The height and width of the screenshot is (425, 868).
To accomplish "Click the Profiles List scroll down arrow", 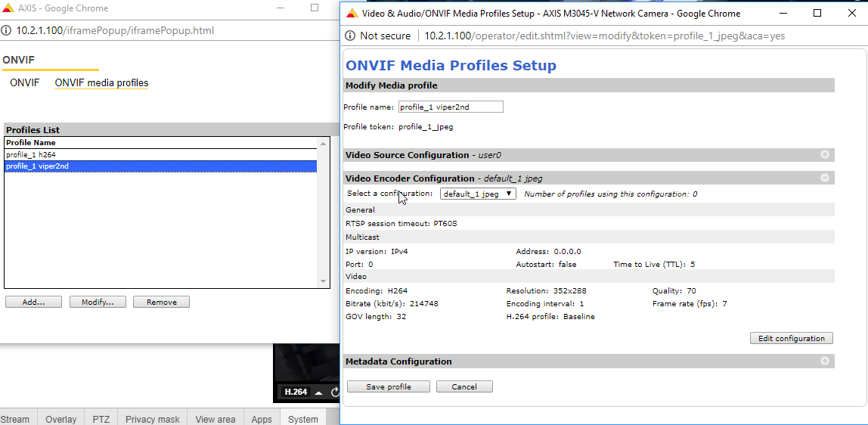I will (324, 281).
